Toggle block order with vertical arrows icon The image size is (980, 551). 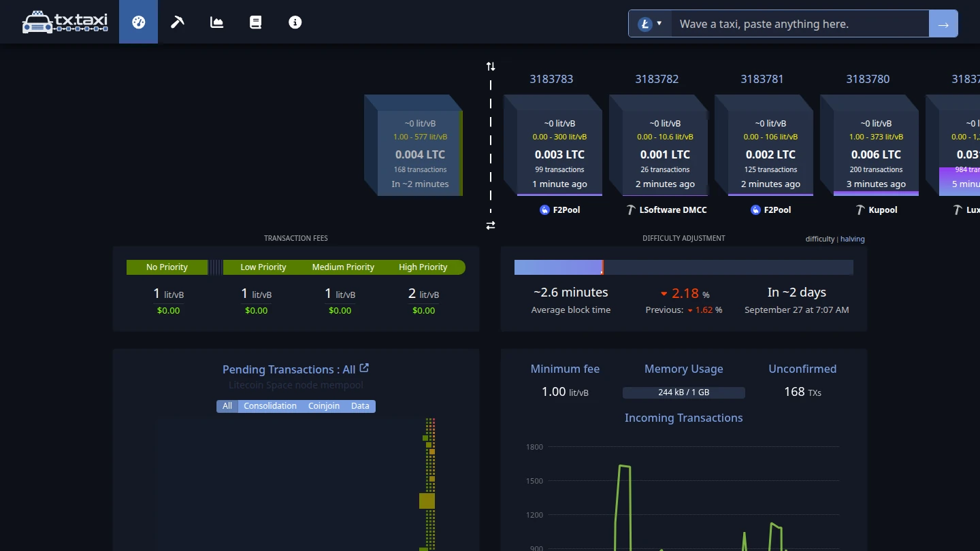(491, 66)
